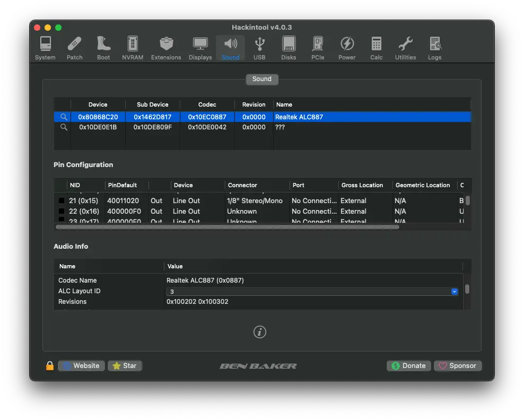Open the Disks toolbar icon

click(289, 44)
